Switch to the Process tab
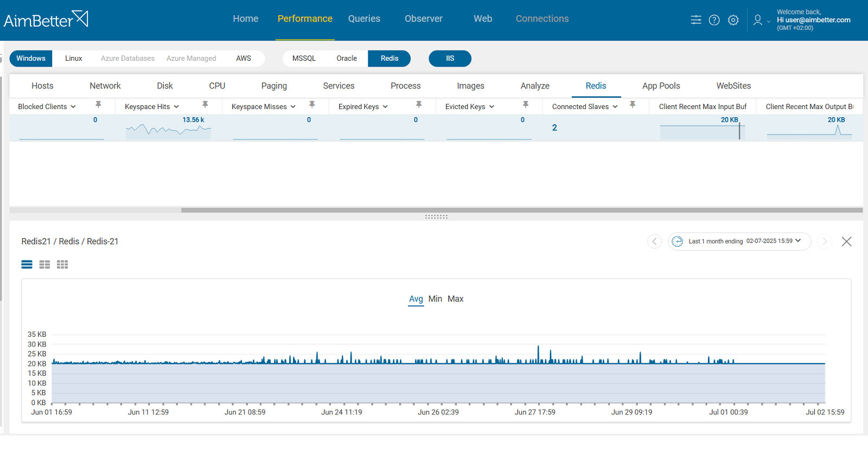The height and width of the screenshot is (461, 868). click(x=406, y=86)
